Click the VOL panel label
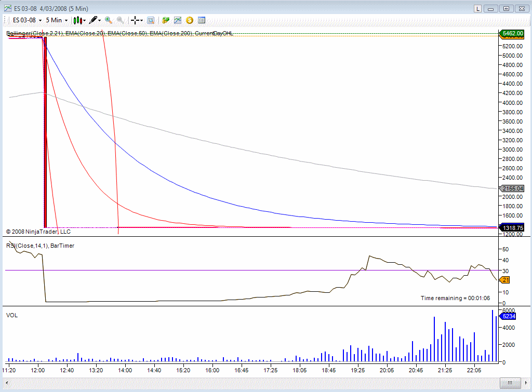This screenshot has width=532, height=392. pyautogui.click(x=12, y=315)
